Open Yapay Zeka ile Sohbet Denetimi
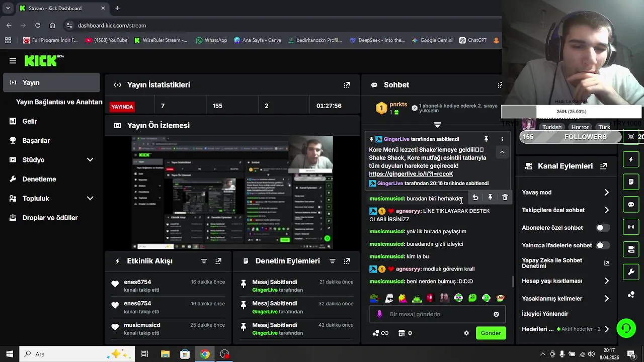Viewport: 644px width, 362px height. point(566,263)
